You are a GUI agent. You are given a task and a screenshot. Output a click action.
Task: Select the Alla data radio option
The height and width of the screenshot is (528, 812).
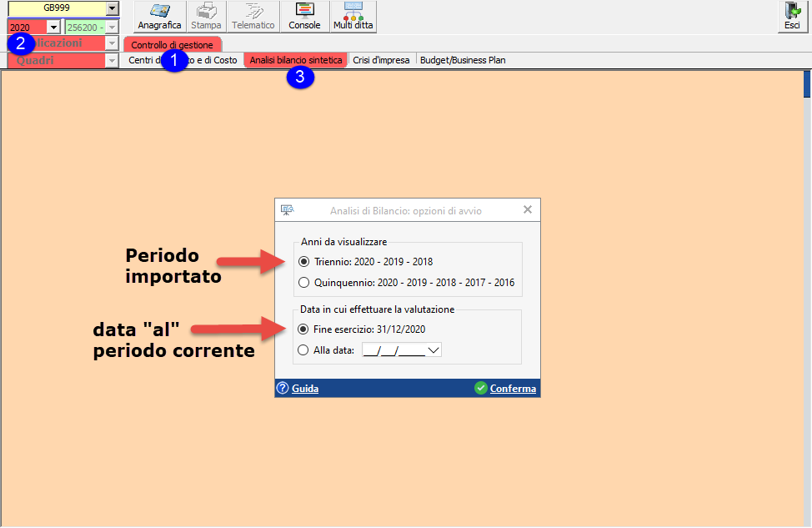click(303, 350)
